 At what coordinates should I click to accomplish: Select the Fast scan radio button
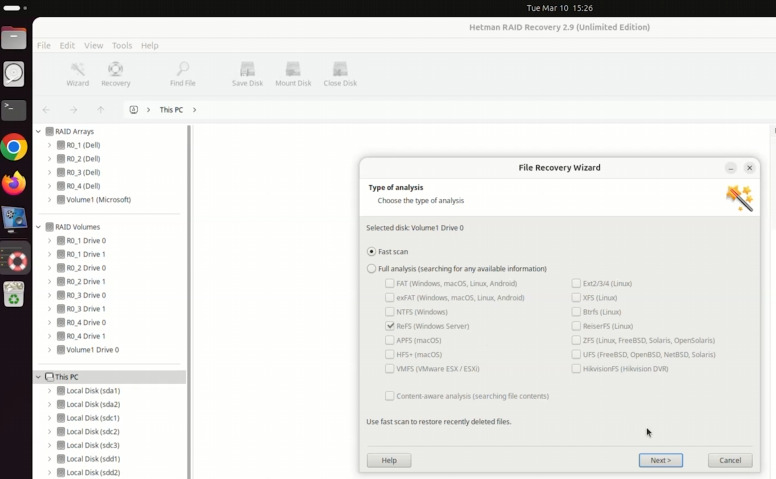pyautogui.click(x=371, y=251)
